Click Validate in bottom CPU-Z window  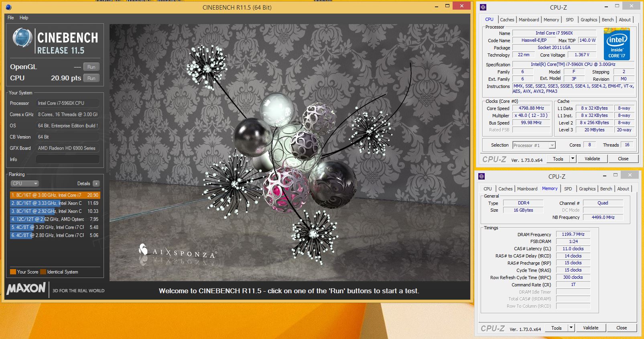[591, 328]
